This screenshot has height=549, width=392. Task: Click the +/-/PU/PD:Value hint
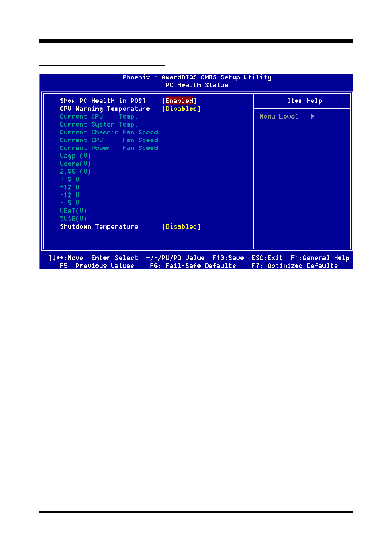point(175,258)
